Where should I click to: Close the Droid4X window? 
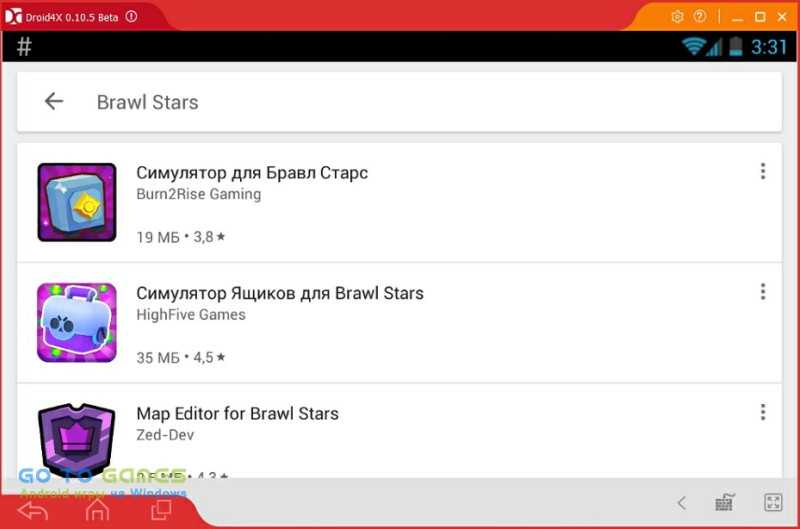[x=782, y=17]
